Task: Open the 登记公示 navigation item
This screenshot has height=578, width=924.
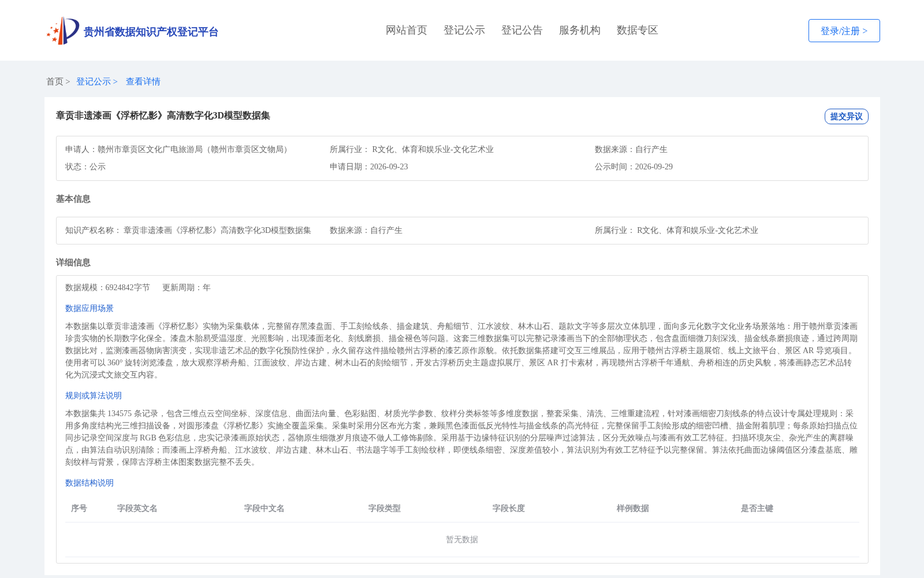Action: click(x=464, y=30)
